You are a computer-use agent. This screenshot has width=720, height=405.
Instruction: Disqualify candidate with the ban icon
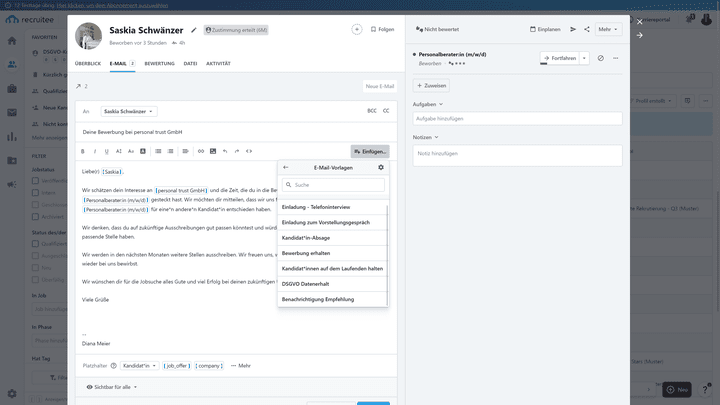601,58
